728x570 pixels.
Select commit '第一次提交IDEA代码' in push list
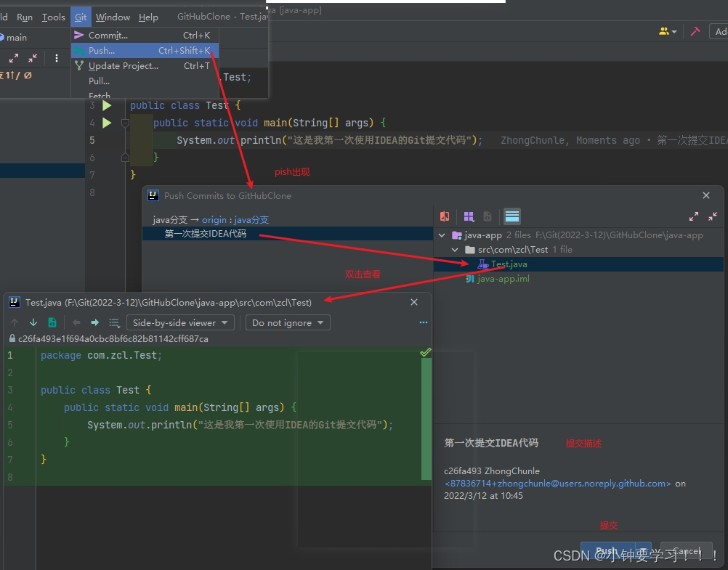coord(288,234)
